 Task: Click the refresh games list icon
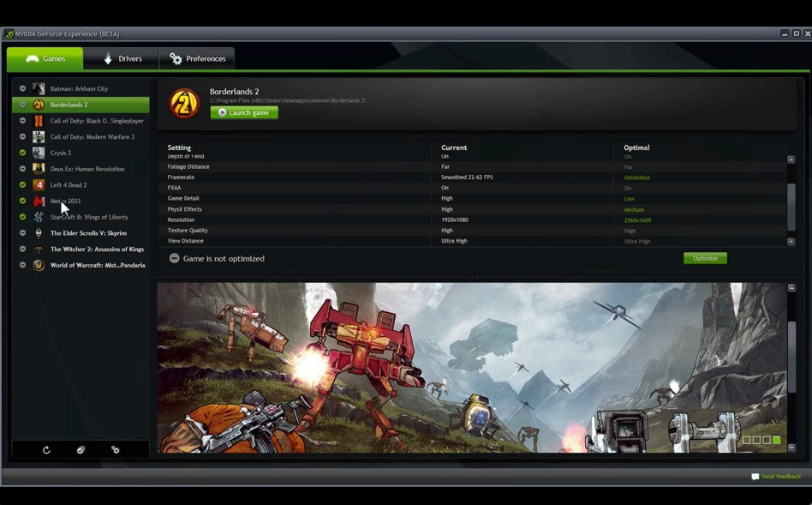pyautogui.click(x=45, y=449)
